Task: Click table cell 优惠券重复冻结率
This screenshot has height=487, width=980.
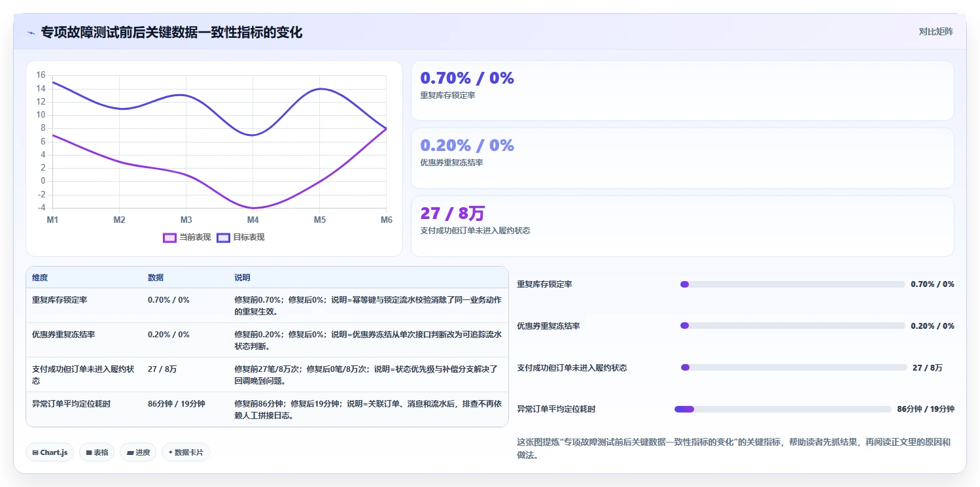Action: (x=63, y=335)
